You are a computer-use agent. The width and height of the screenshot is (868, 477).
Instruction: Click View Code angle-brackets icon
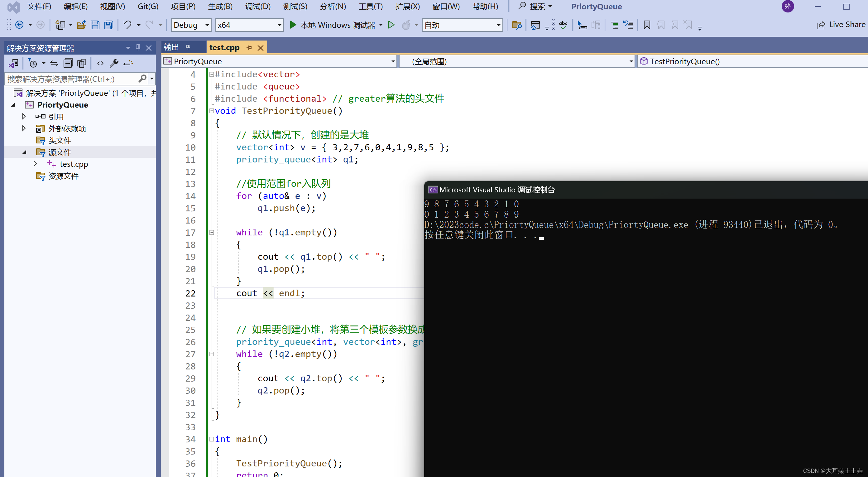point(100,63)
